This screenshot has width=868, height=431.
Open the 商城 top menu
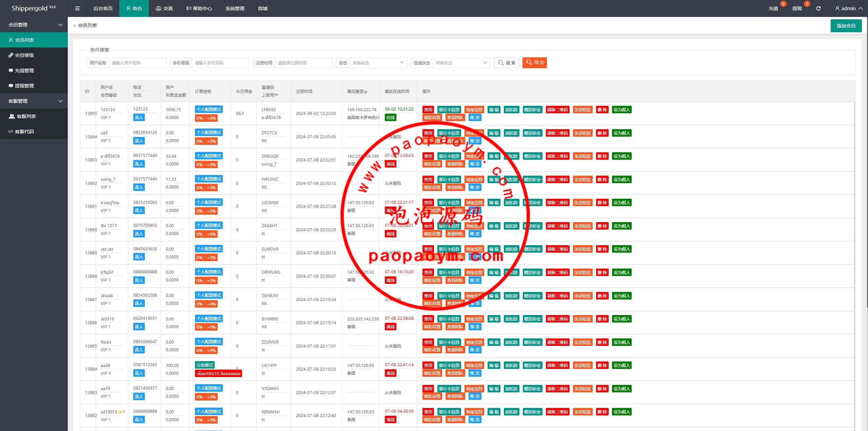263,8
